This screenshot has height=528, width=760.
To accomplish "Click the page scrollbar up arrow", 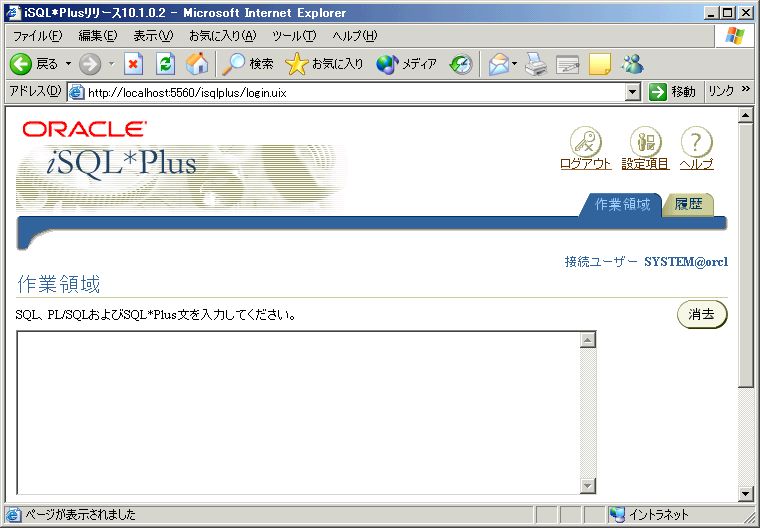I will [745, 115].
